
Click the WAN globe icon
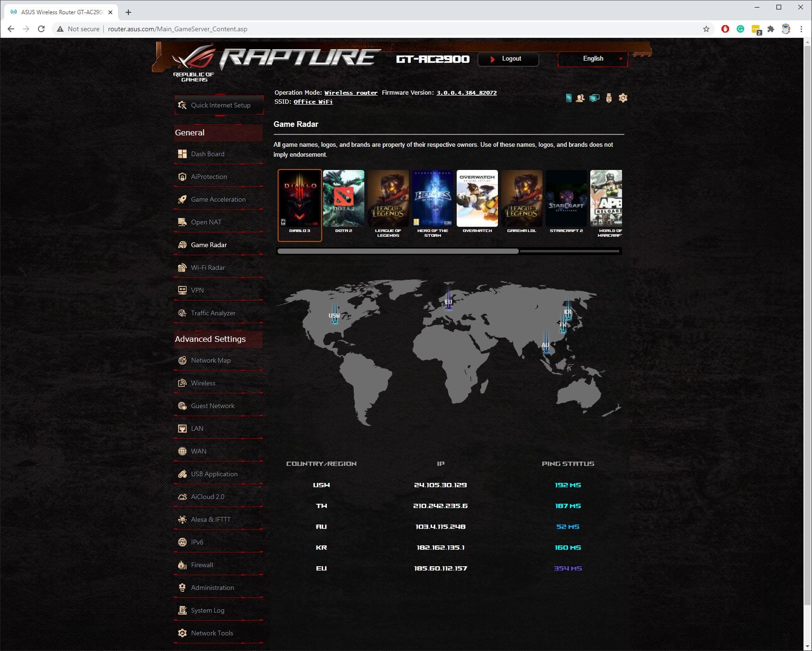click(x=182, y=451)
